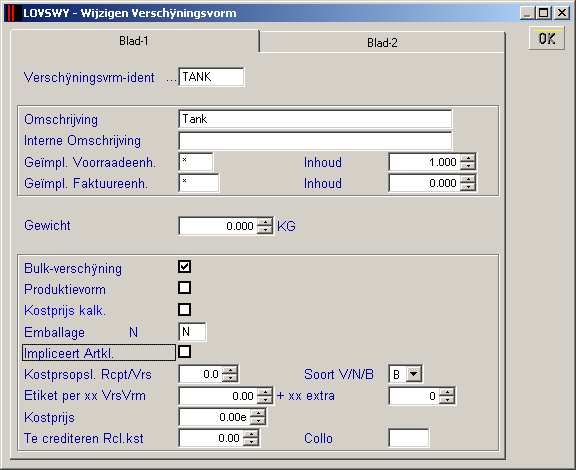Increase Kostprijs spinner value

(258, 413)
